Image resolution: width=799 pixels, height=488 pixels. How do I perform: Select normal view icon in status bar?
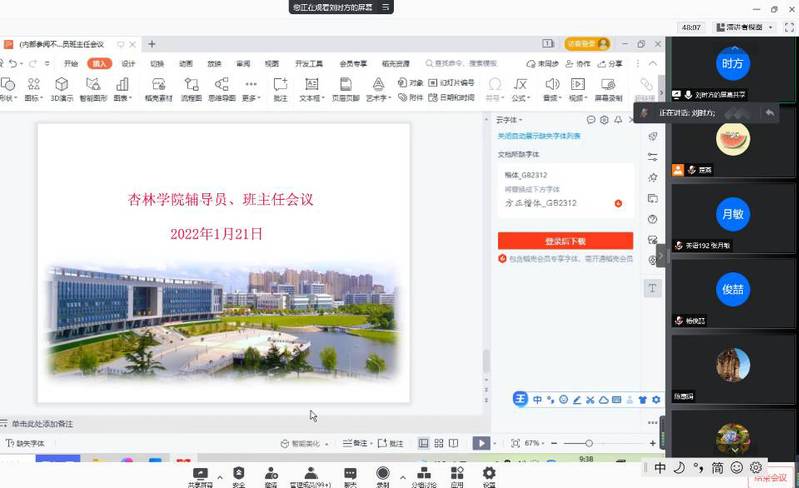pyautogui.click(x=423, y=443)
